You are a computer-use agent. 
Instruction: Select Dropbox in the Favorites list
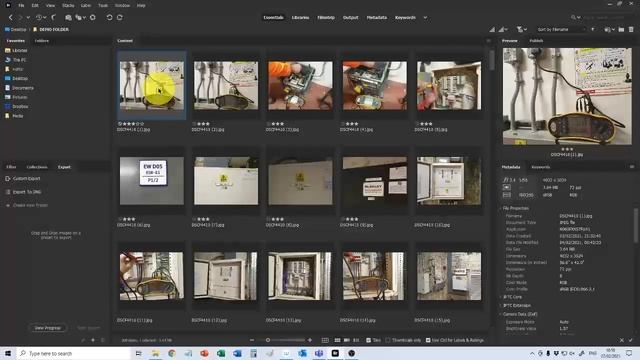20,107
